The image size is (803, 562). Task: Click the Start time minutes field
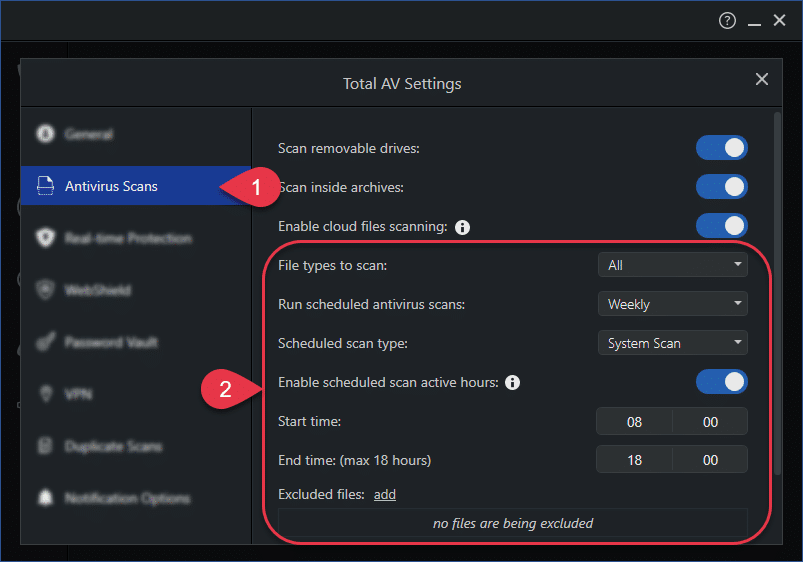point(710,422)
